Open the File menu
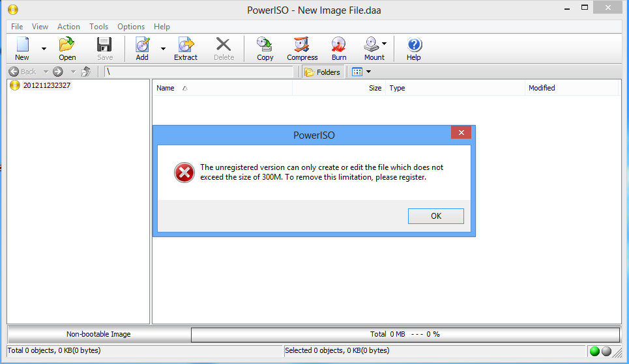This screenshot has width=629, height=364. [17, 27]
